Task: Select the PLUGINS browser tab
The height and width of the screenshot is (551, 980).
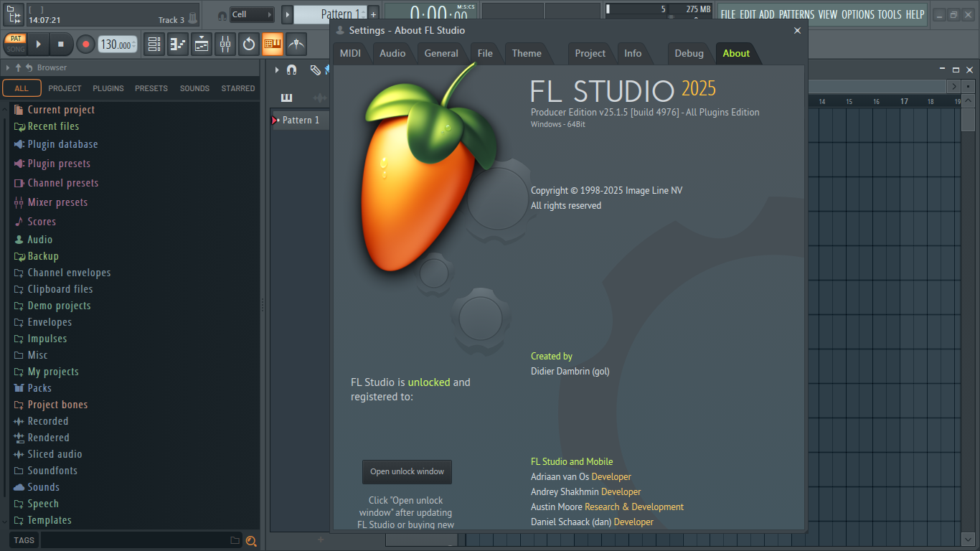Action: tap(108, 88)
